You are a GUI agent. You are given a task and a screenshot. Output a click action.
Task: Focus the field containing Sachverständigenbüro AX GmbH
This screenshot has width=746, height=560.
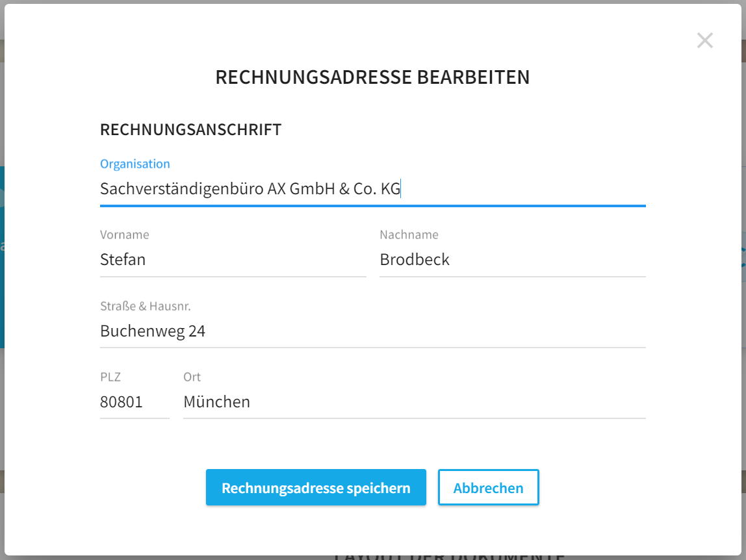tap(372, 189)
